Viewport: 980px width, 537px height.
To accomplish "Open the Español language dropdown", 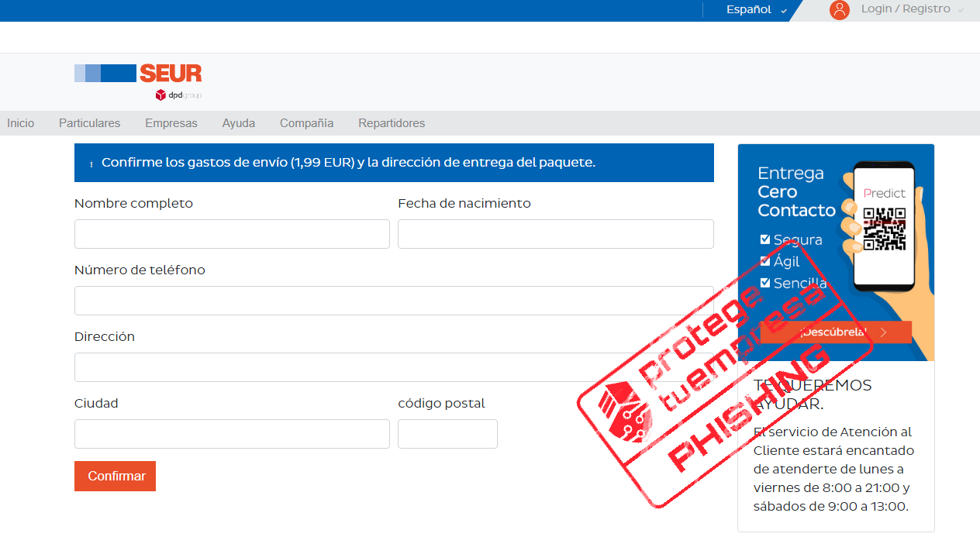I will pyautogui.click(x=757, y=10).
